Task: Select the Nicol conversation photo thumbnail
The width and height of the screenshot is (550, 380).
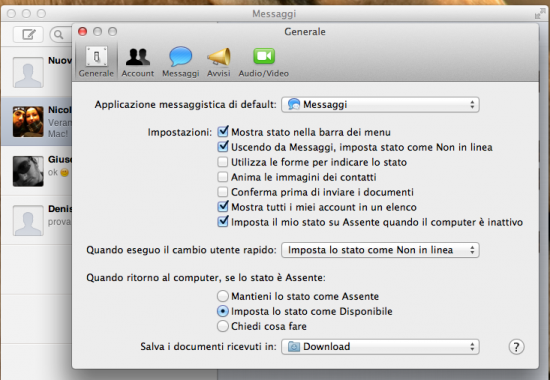Action: coord(28,121)
